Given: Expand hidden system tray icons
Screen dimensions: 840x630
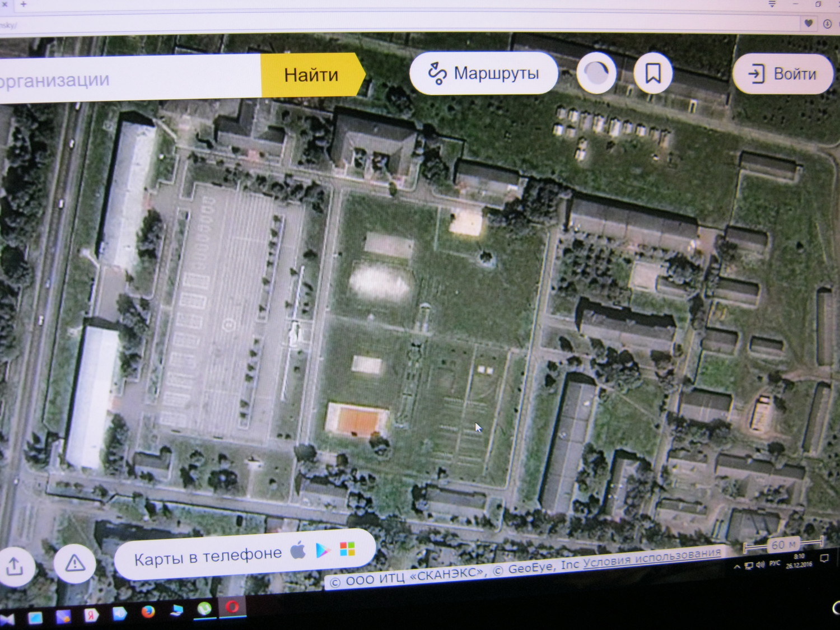Looking at the screenshot, I should point(737,567).
